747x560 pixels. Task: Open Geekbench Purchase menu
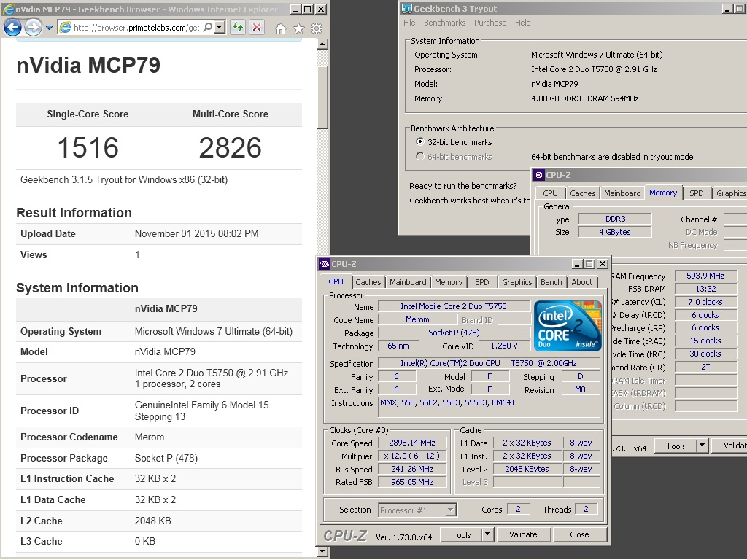[490, 23]
